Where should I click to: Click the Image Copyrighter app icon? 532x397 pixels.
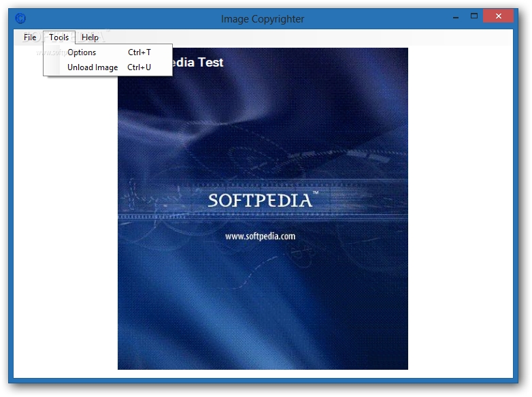[x=20, y=18]
